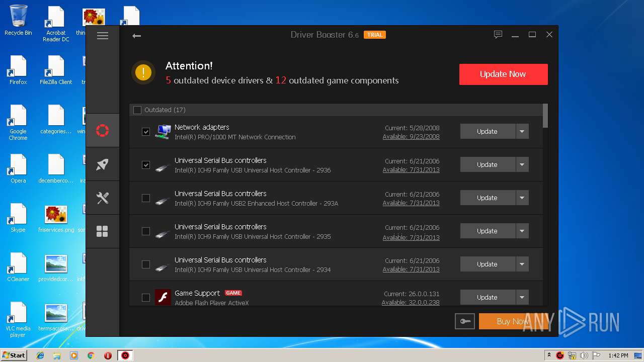Open the Windows Start menu

coord(14,355)
